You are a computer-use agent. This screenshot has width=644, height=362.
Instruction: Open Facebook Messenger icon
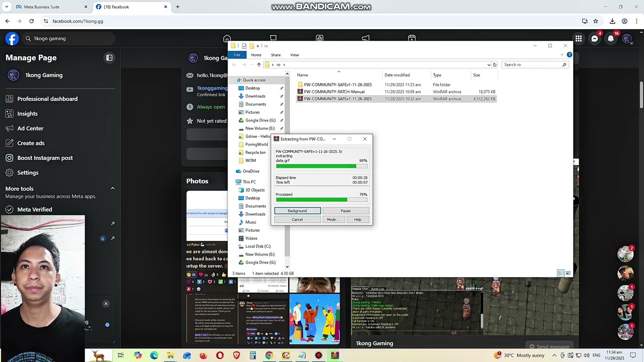[x=595, y=39]
